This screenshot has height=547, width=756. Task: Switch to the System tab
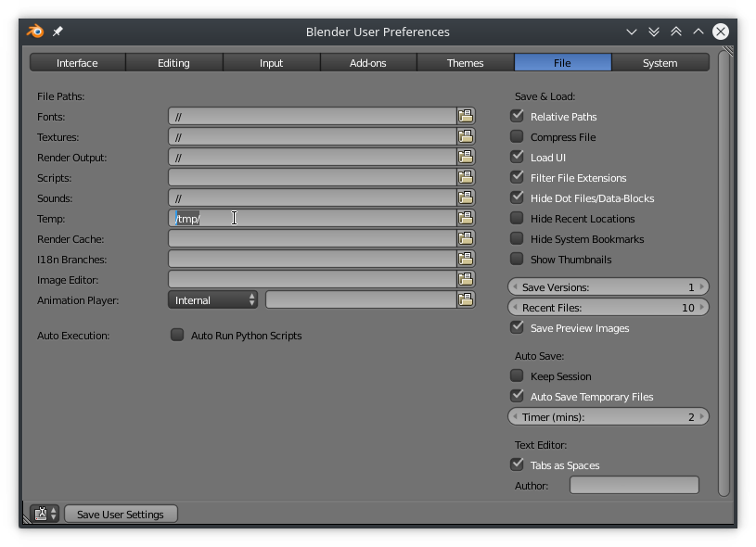click(660, 63)
